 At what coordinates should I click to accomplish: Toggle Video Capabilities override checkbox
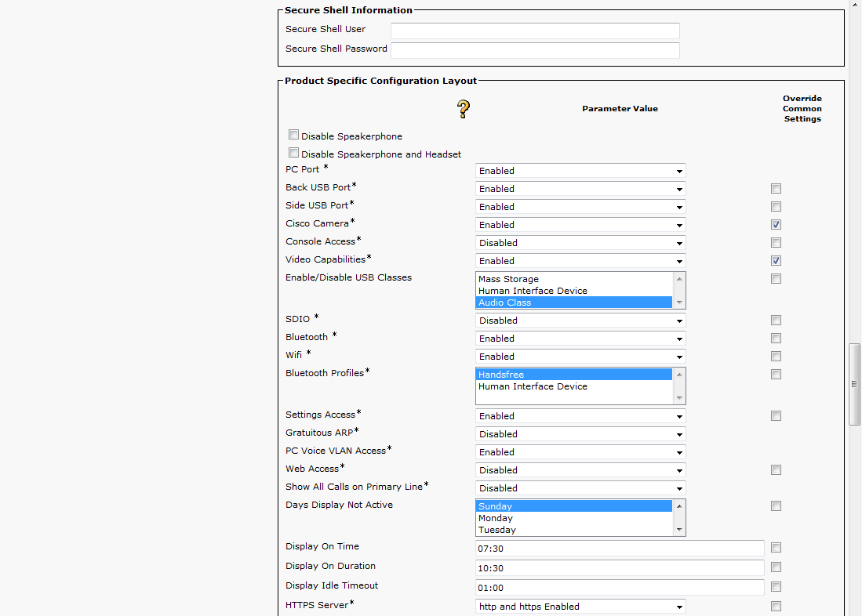tap(776, 261)
